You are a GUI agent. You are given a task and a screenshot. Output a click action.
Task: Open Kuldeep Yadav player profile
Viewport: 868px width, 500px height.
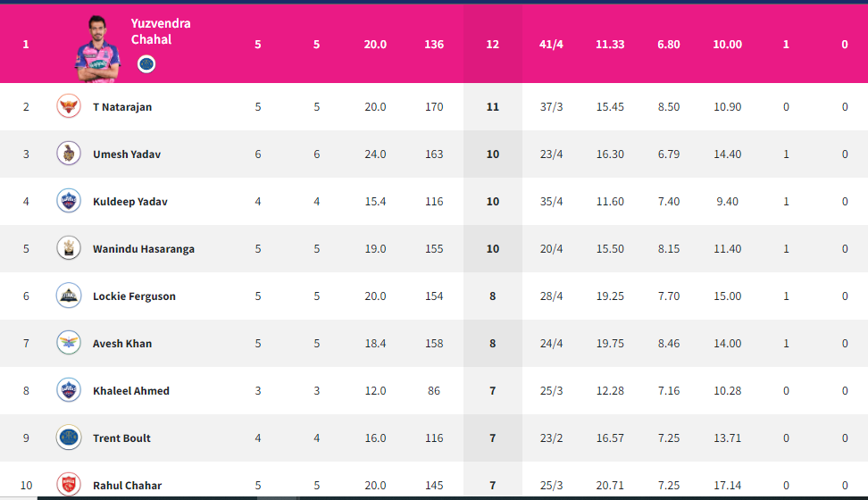(x=130, y=202)
